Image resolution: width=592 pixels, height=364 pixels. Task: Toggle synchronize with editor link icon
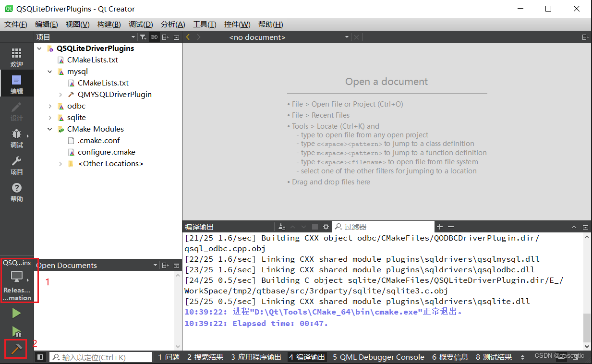coord(154,37)
